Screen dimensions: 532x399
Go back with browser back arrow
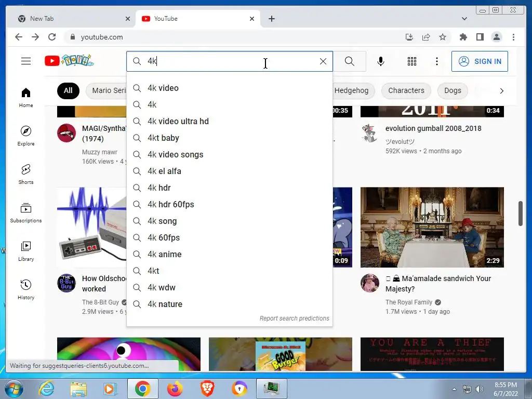click(19, 37)
